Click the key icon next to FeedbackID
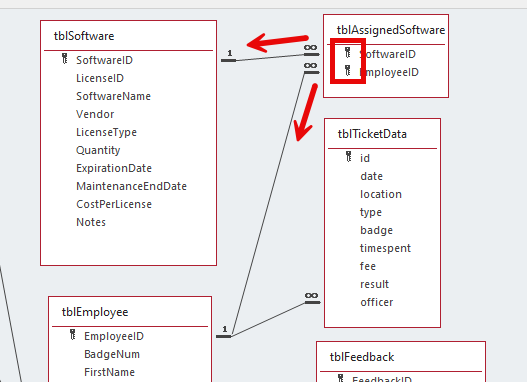Image resolution: width=527 pixels, height=382 pixels. (341, 378)
